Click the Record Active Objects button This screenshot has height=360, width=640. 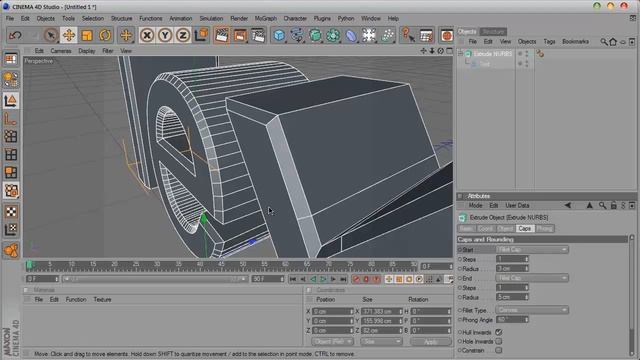point(357,279)
